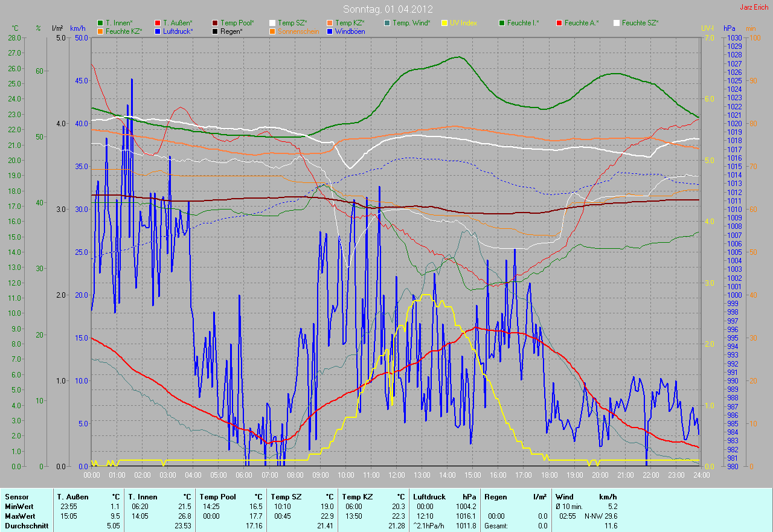Click the dark red Temp Pool legend square
This screenshot has height=532, width=773.
tap(215, 23)
